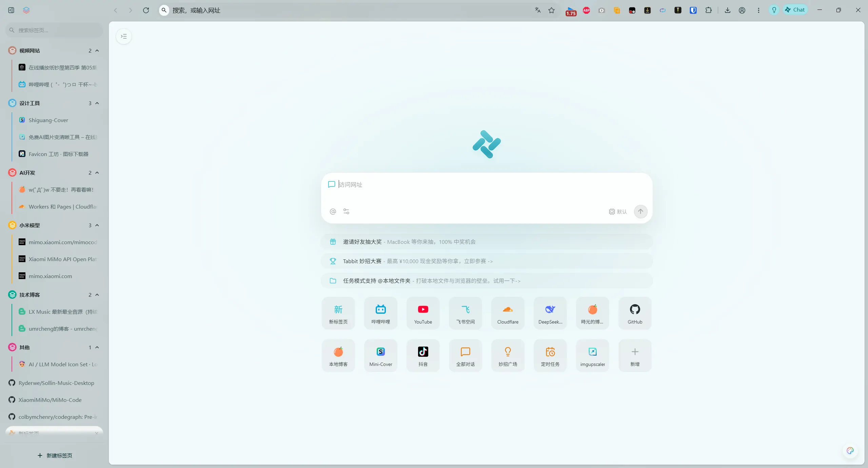
Task: Open the YouTube shortcut tile
Action: pyautogui.click(x=423, y=313)
